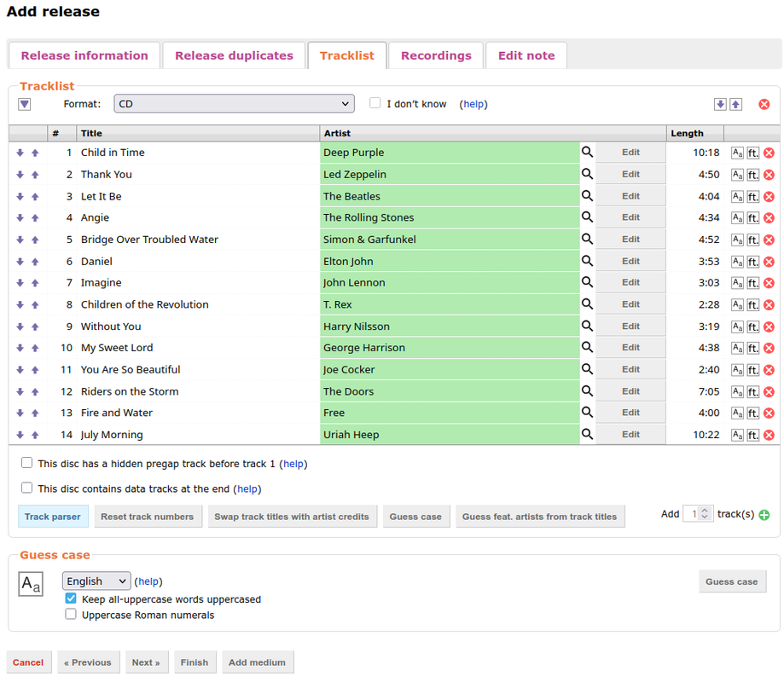
Task: Open help link beside language dropdown
Action: (148, 581)
